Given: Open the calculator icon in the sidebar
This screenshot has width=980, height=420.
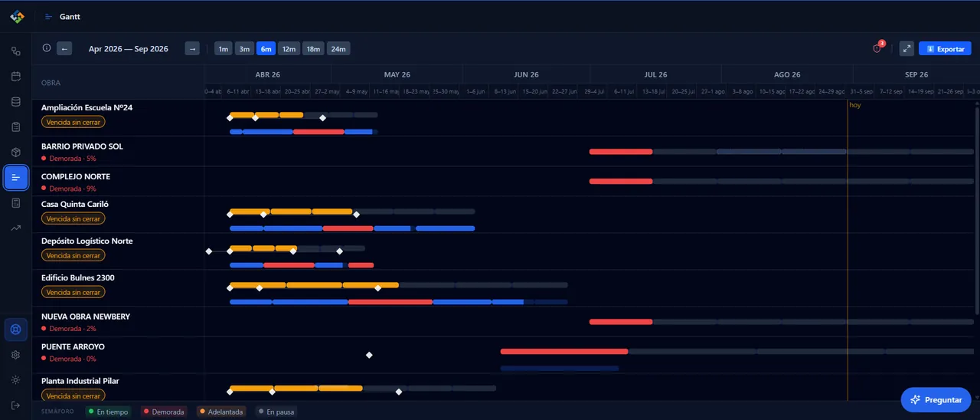Looking at the screenshot, I should pyautogui.click(x=16, y=202).
